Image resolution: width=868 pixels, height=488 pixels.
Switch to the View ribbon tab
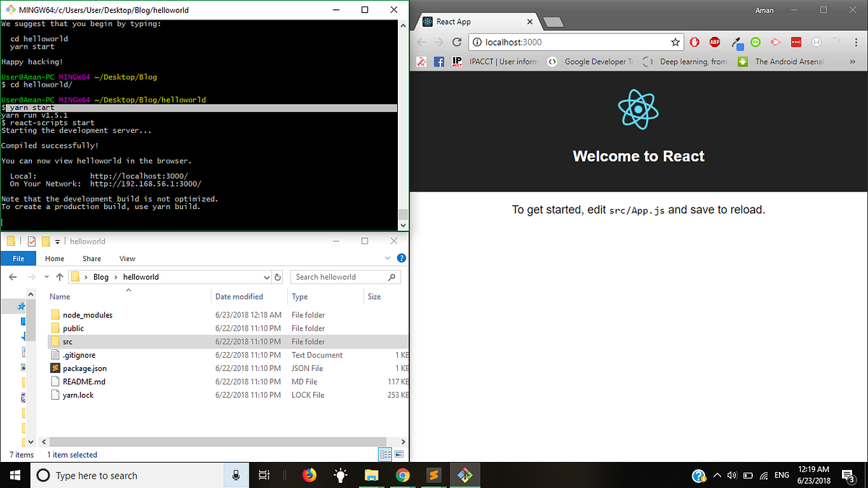(127, 258)
